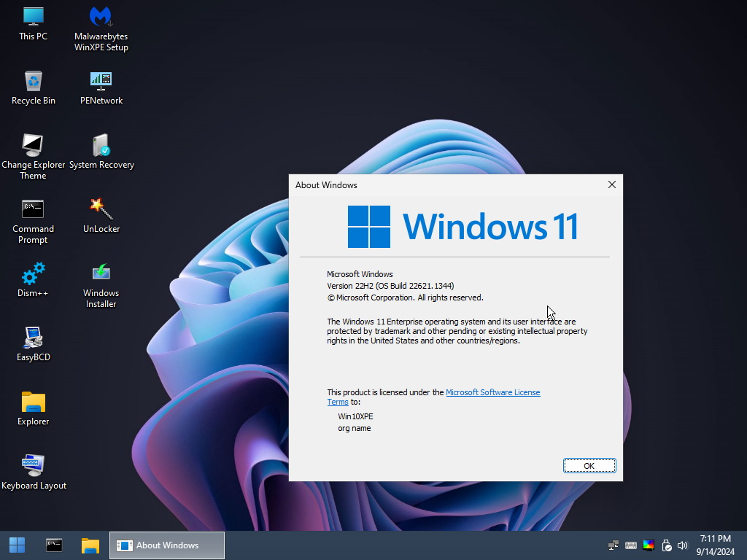The height and width of the screenshot is (560, 747).
Task: Click the 'Version 22H2 (OS Build 22621.1344)' text
Action: tap(390, 286)
